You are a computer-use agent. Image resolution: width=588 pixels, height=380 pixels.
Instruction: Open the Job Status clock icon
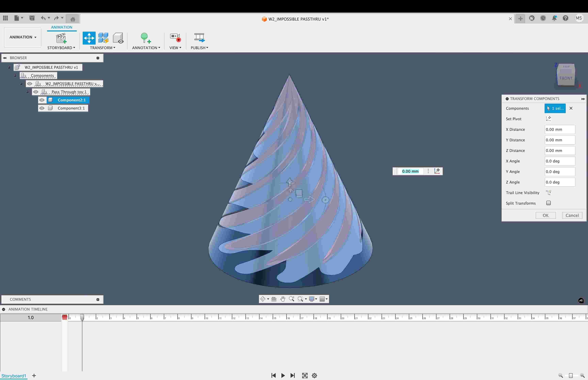543,18
